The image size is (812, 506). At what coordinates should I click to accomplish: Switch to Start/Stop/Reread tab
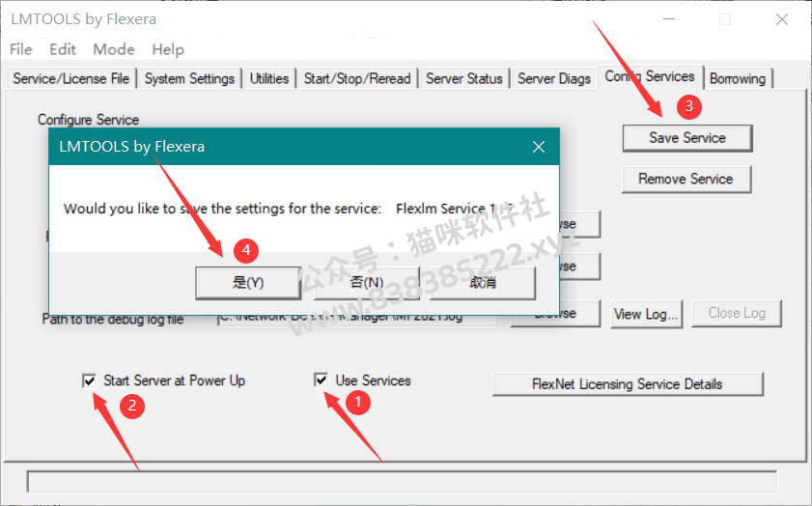pyautogui.click(x=357, y=79)
